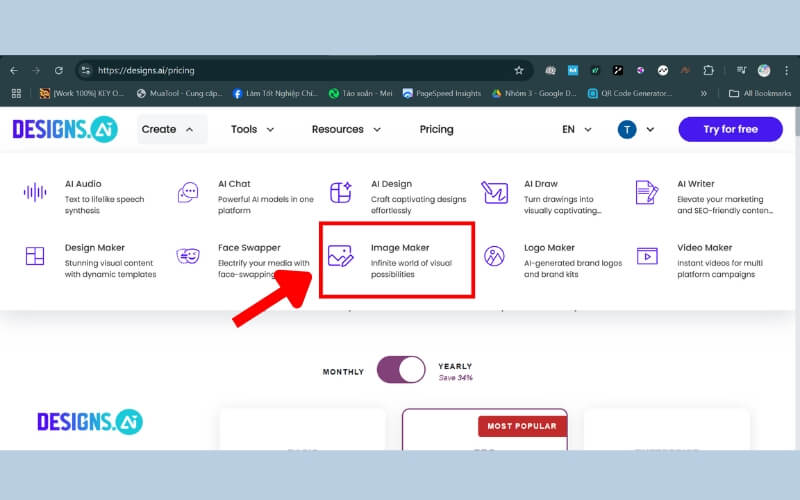Click the MOST POPULAR plan badge
The image size is (800, 500).
522,426
